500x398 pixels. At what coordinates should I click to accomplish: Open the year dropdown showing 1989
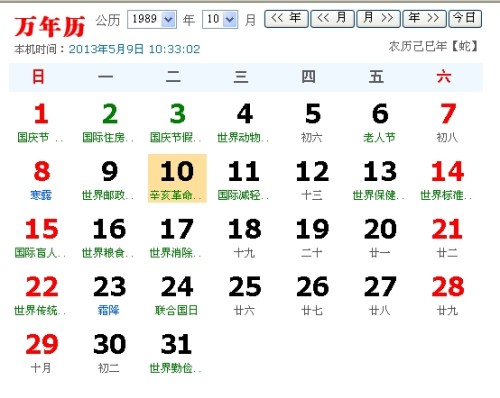(x=152, y=19)
